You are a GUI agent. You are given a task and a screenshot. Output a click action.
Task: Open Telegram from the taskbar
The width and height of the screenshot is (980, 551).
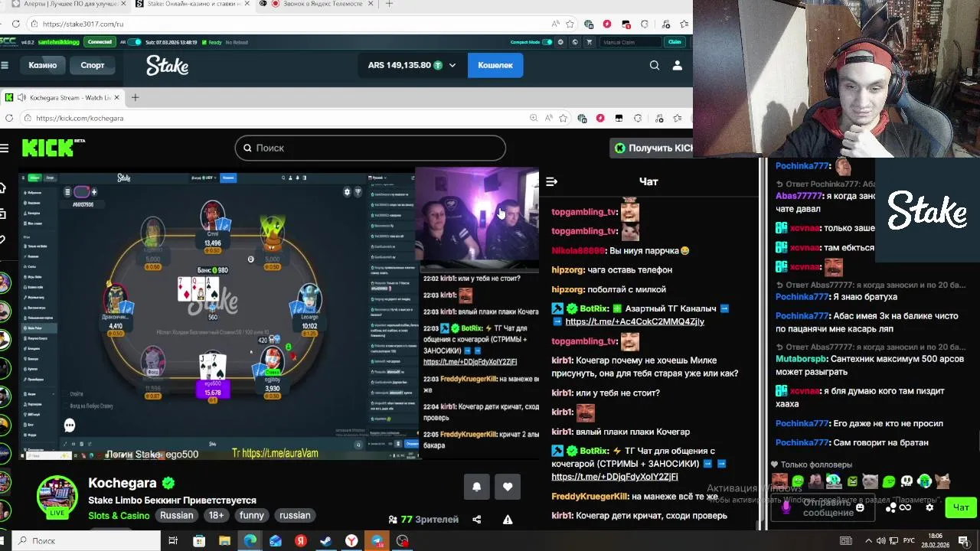pos(377,541)
